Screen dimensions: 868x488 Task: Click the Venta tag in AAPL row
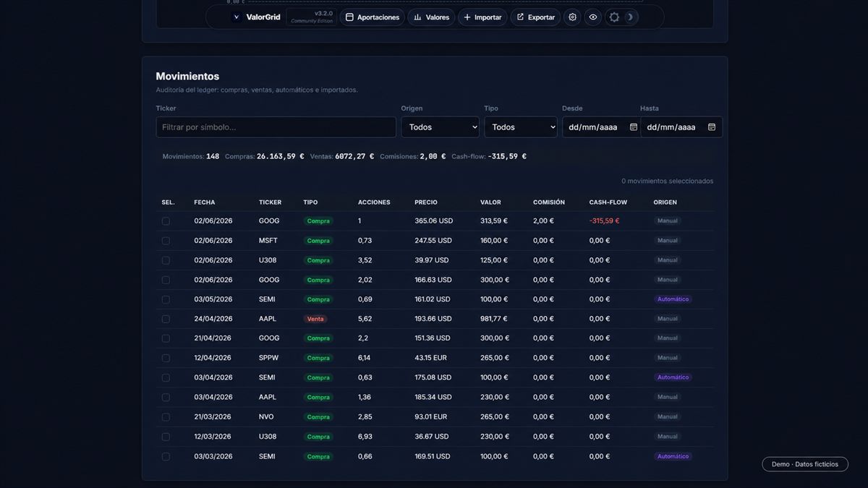click(315, 319)
